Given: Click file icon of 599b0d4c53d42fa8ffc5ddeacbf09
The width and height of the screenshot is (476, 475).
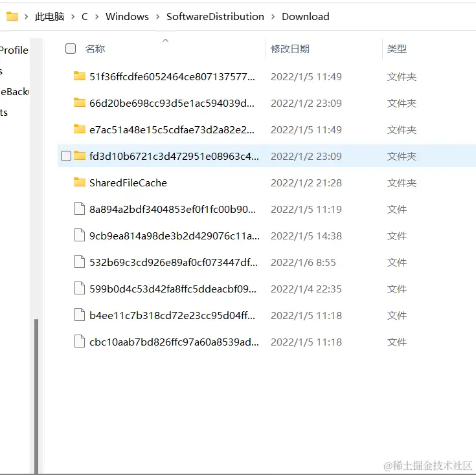Looking at the screenshot, I should [80, 288].
